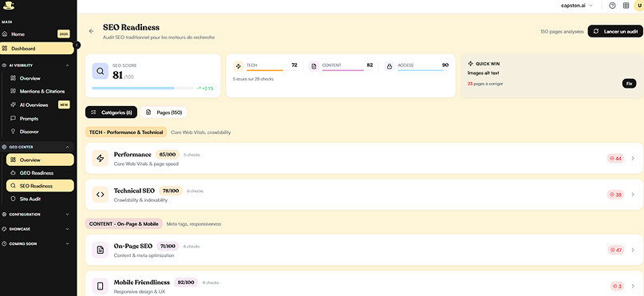Click the 150 pages analysées text
This screenshot has height=296, width=644.
pyautogui.click(x=562, y=32)
